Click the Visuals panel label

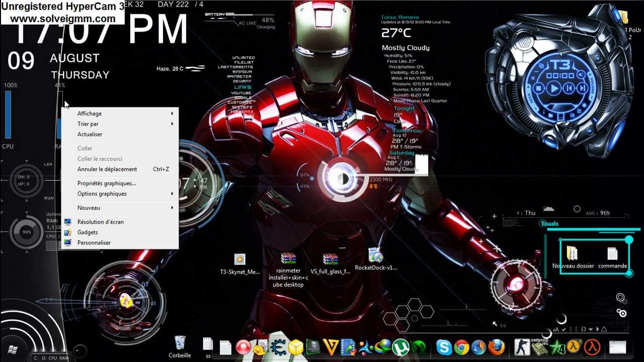click(x=549, y=224)
